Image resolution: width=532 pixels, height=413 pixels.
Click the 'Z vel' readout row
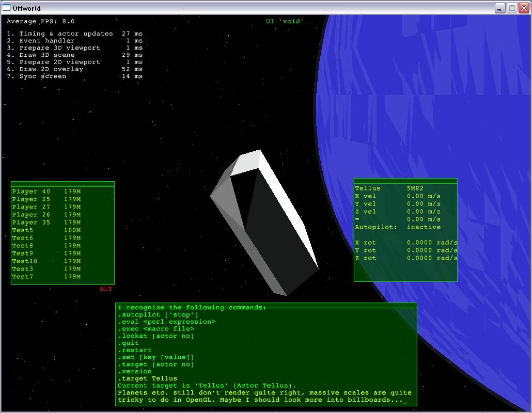[398, 212]
